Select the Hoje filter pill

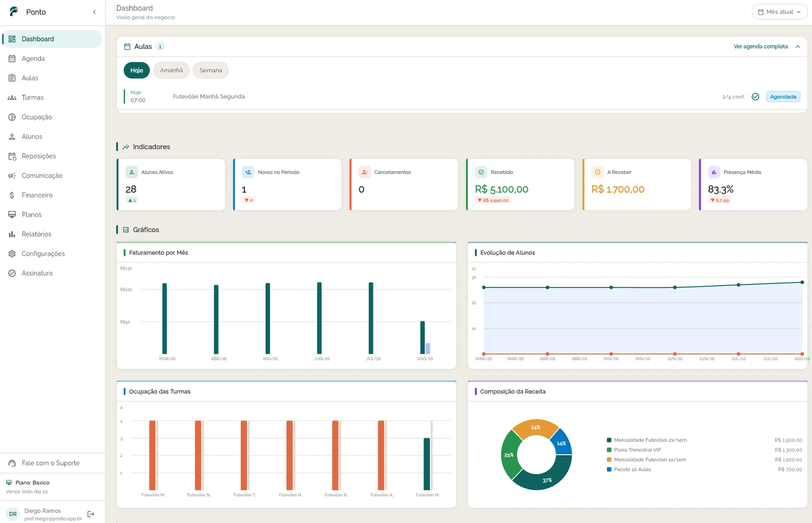point(137,70)
